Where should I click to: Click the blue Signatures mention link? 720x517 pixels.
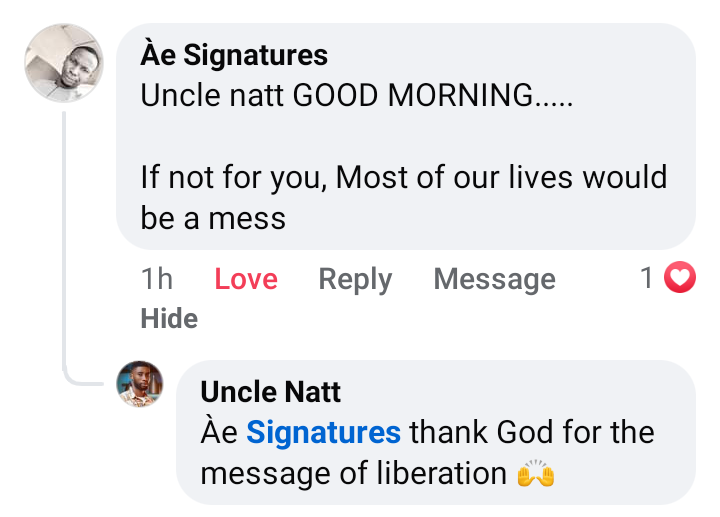323,433
